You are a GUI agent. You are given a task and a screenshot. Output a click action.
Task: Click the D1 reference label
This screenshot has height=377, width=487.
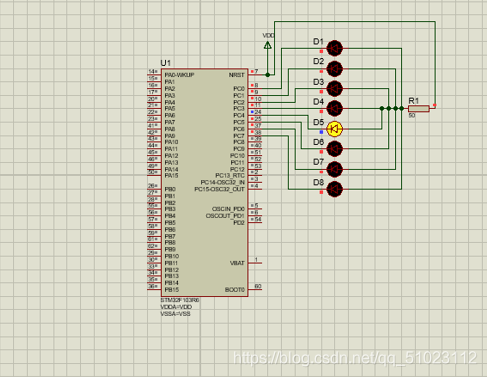[318, 41]
